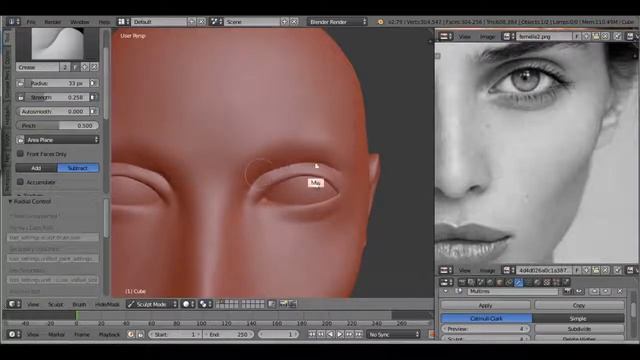
Task: Select the Subtract brush direction
Action: click(78, 168)
